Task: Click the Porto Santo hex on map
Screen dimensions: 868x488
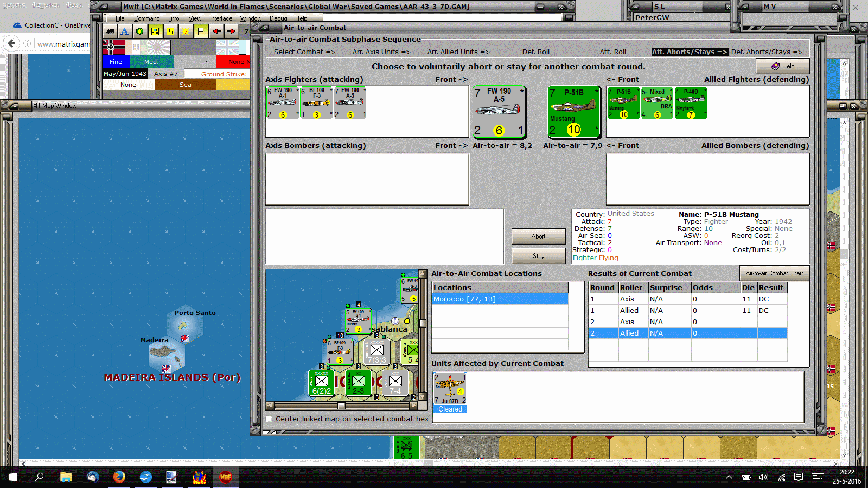Action: tap(184, 325)
